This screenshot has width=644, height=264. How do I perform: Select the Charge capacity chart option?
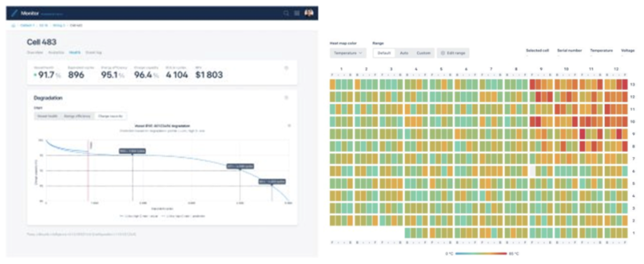point(111,116)
